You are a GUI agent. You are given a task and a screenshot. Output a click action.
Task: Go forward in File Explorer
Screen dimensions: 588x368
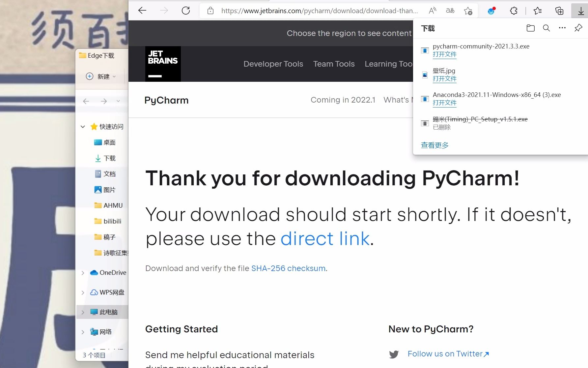tap(103, 101)
